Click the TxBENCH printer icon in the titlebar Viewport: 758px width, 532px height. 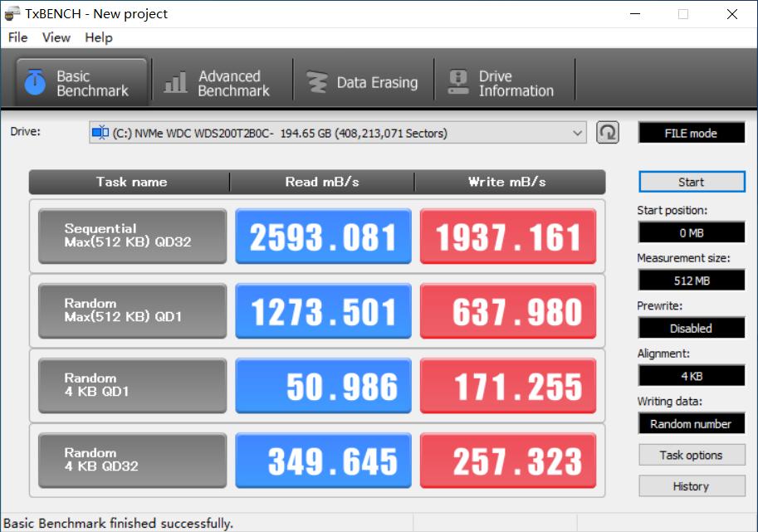(x=12, y=13)
